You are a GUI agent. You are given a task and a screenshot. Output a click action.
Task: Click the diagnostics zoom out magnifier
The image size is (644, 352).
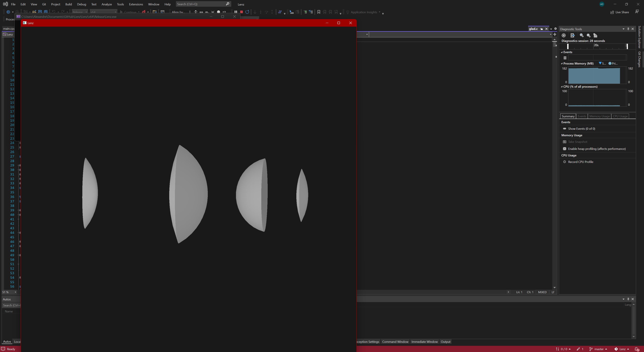pyautogui.click(x=588, y=35)
